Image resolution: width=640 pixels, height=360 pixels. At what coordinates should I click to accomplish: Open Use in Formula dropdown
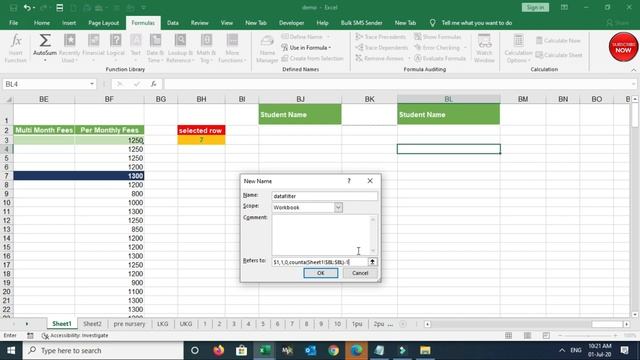[307, 48]
